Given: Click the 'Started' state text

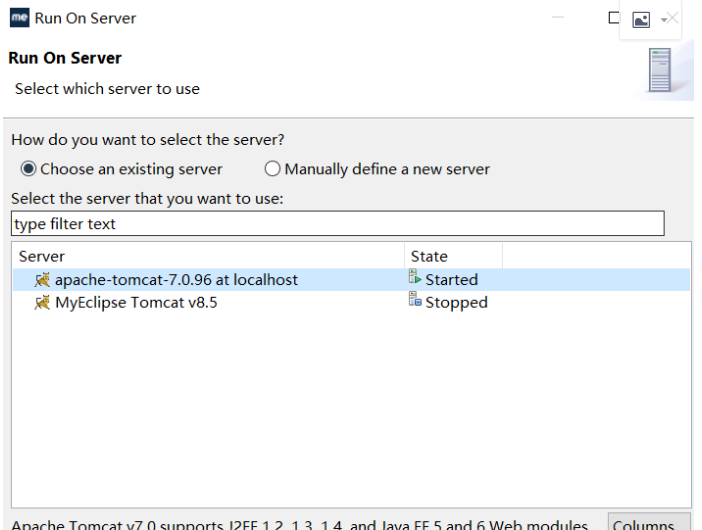Looking at the screenshot, I should (x=451, y=280).
